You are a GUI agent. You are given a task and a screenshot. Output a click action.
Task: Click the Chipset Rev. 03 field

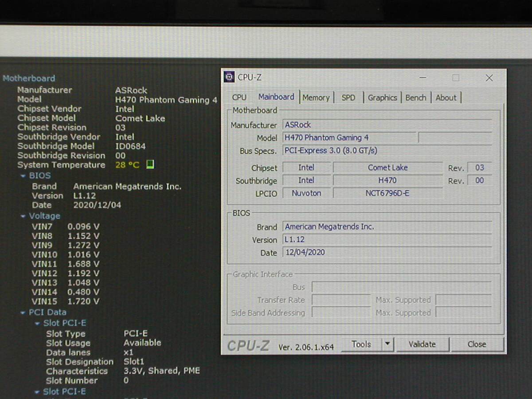(x=479, y=168)
